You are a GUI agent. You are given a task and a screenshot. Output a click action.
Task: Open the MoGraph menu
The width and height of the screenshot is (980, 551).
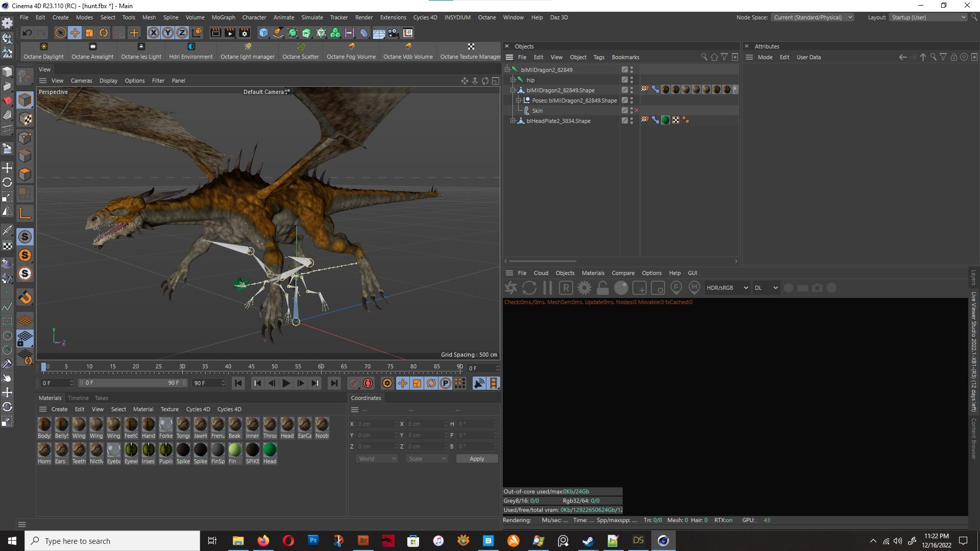point(223,17)
